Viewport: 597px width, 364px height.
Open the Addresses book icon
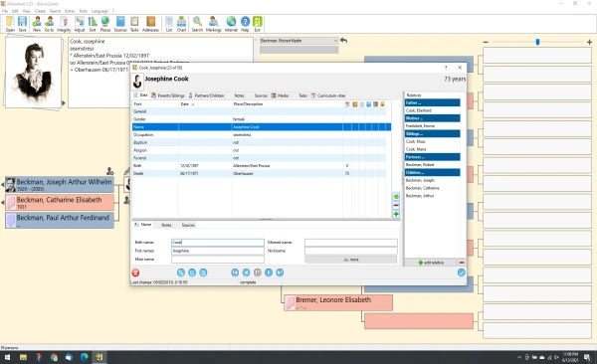pyautogui.click(x=151, y=24)
